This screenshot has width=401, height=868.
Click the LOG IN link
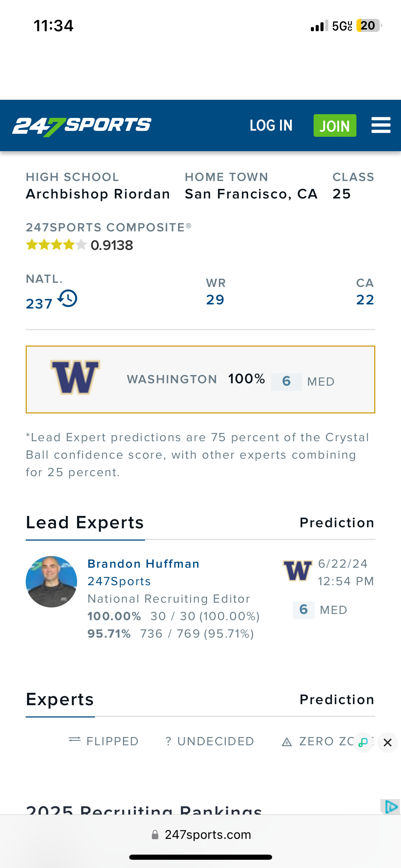[x=271, y=125]
